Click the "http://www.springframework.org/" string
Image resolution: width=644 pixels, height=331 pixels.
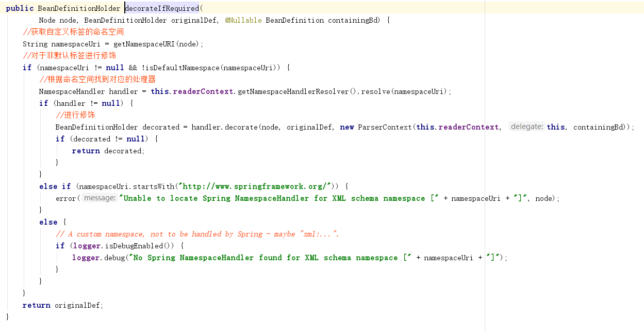coord(257,186)
